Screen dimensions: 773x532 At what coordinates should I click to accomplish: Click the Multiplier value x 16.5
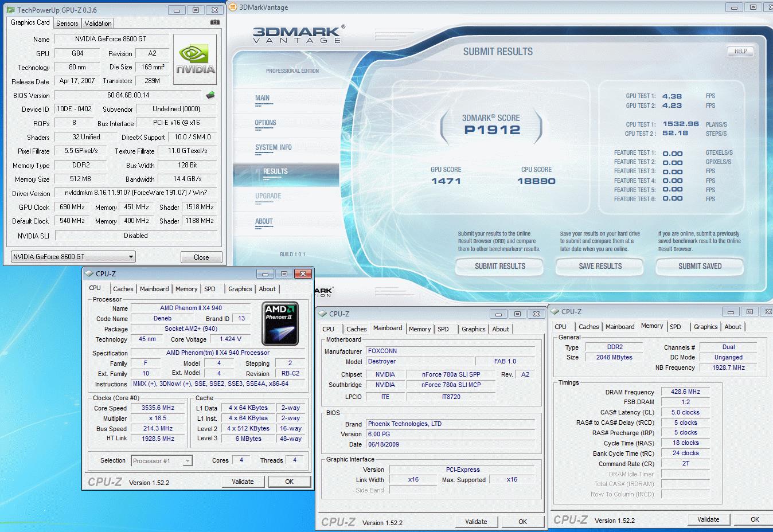(158, 418)
